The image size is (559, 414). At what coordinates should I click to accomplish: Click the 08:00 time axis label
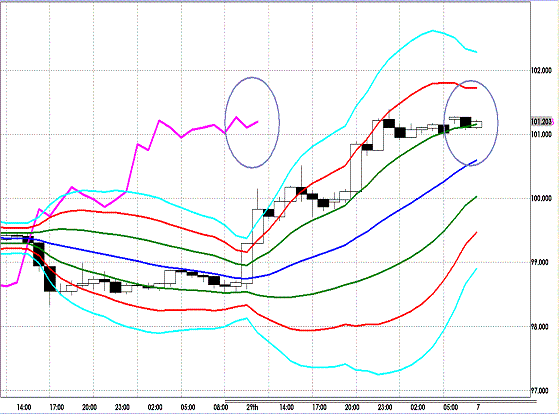point(221,407)
